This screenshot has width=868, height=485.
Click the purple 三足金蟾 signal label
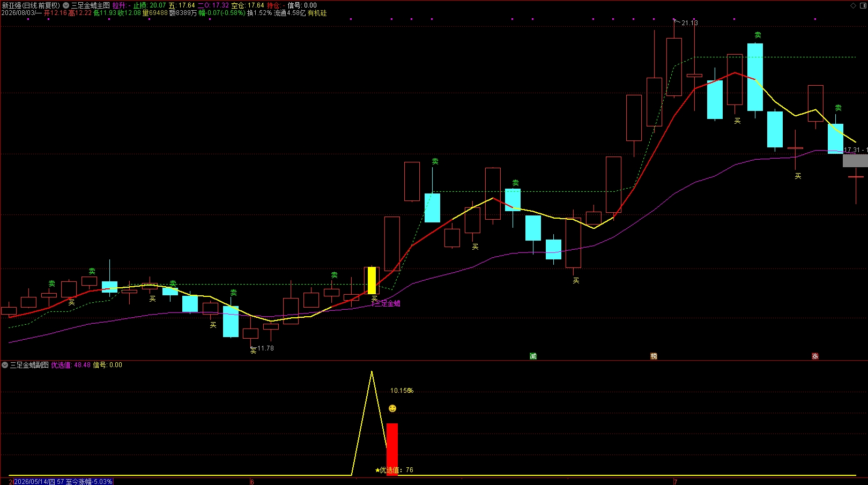(387, 303)
